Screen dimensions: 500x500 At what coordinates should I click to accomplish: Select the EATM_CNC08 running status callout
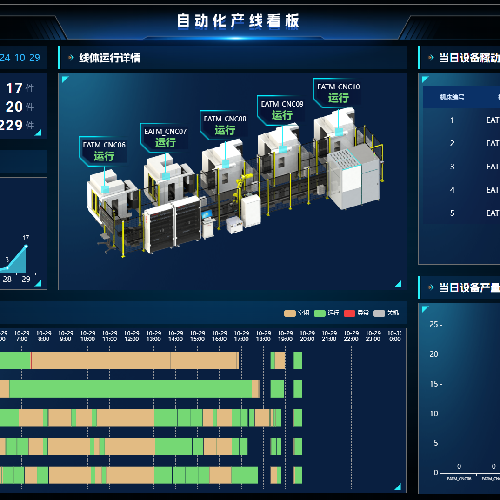coord(224,124)
